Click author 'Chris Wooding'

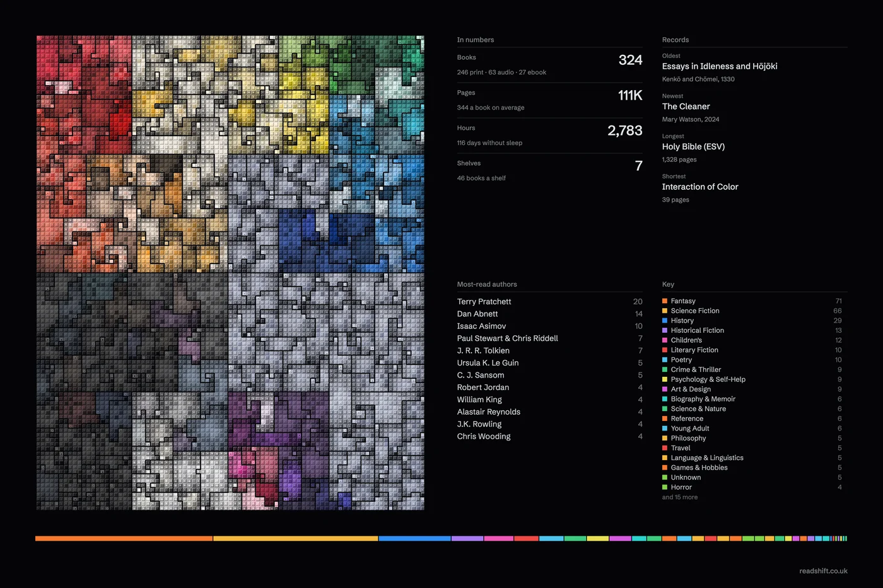pyautogui.click(x=484, y=437)
